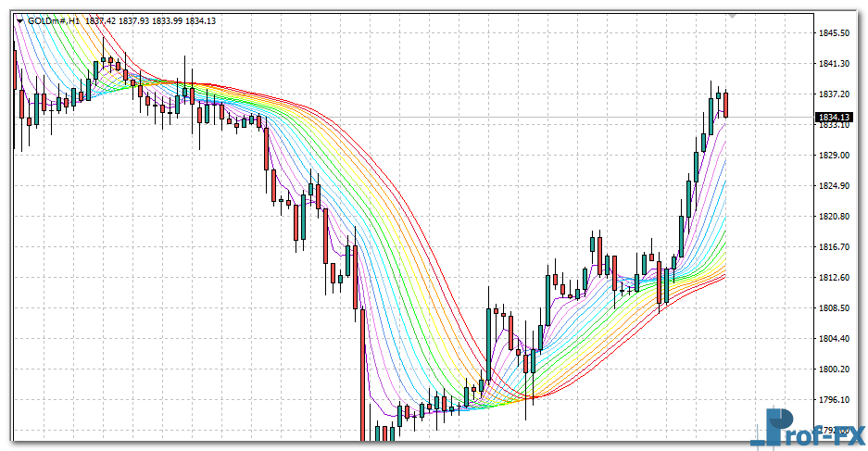Click the 1824.90 price scale label

[834, 186]
